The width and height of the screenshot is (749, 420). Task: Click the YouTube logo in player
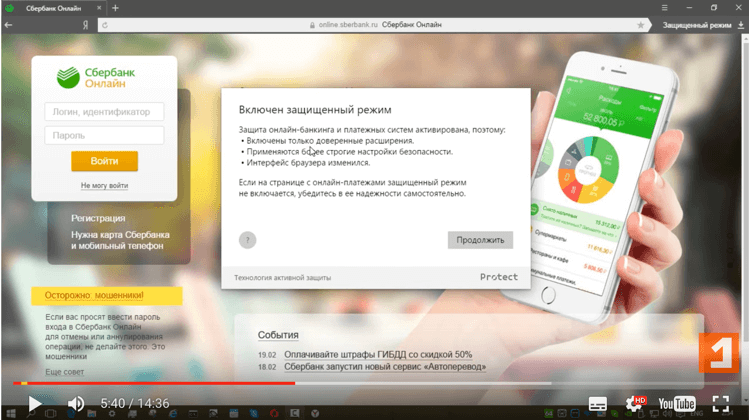point(677,404)
